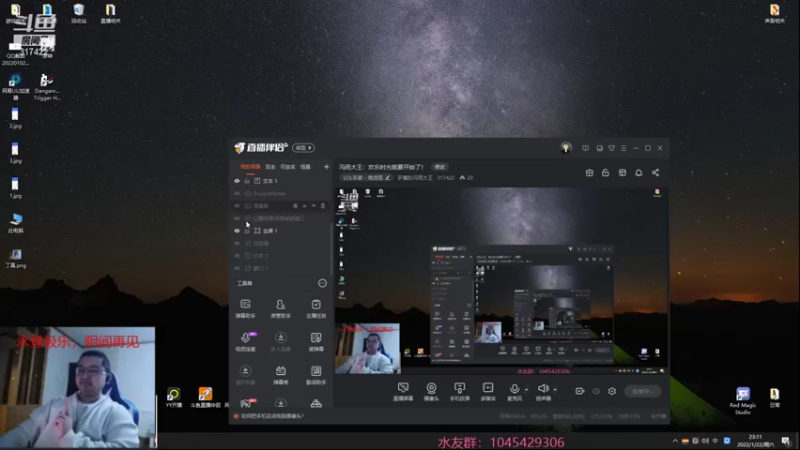Open the 丁真.png file on desktop
The width and height of the screenshot is (800, 450).
[x=15, y=259]
